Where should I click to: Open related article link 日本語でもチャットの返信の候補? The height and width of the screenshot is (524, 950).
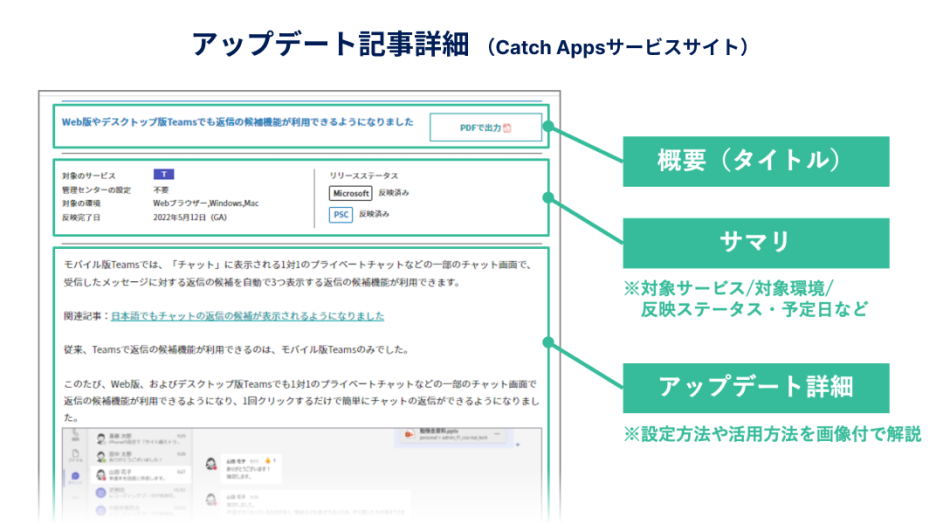(247, 316)
